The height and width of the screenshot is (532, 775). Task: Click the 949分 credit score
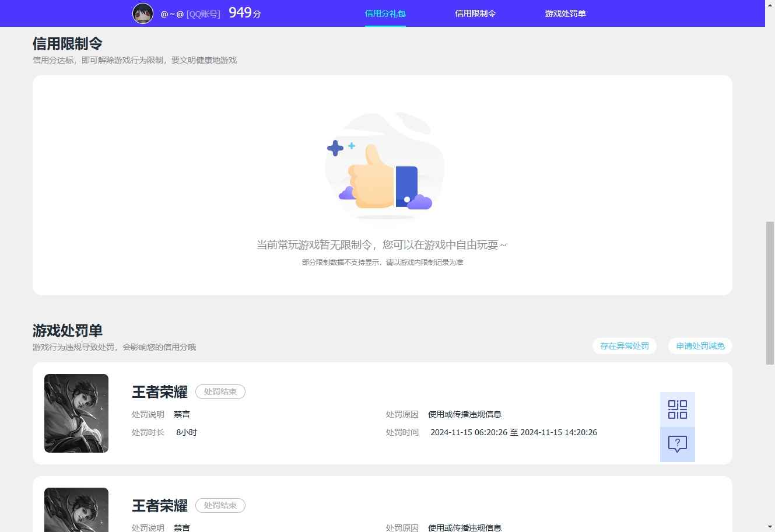245,13
